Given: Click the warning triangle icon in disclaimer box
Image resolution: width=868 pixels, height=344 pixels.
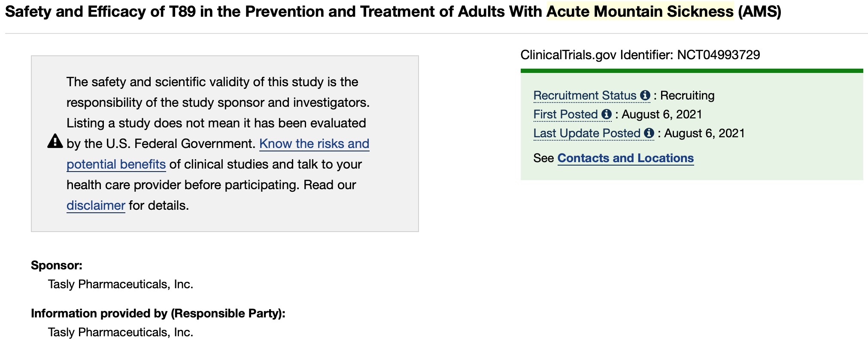Looking at the screenshot, I should pos(55,141).
